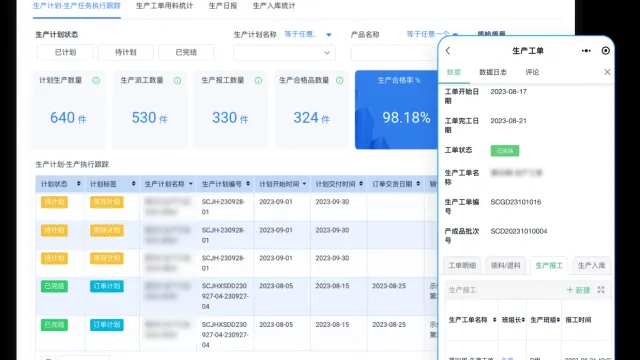Screen dimensions: 640x360
Task: Close the 生产工单 detail with X
Action: click(607, 72)
